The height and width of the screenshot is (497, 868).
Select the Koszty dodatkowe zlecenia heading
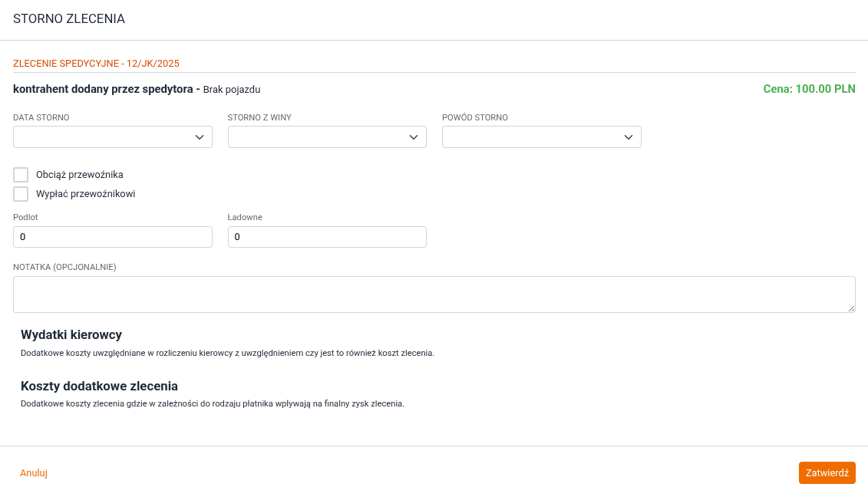tap(99, 386)
